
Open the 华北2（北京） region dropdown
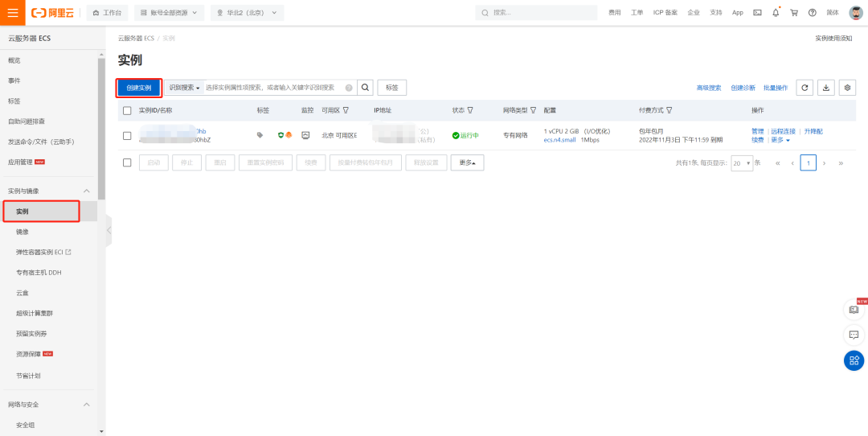[x=247, y=13]
